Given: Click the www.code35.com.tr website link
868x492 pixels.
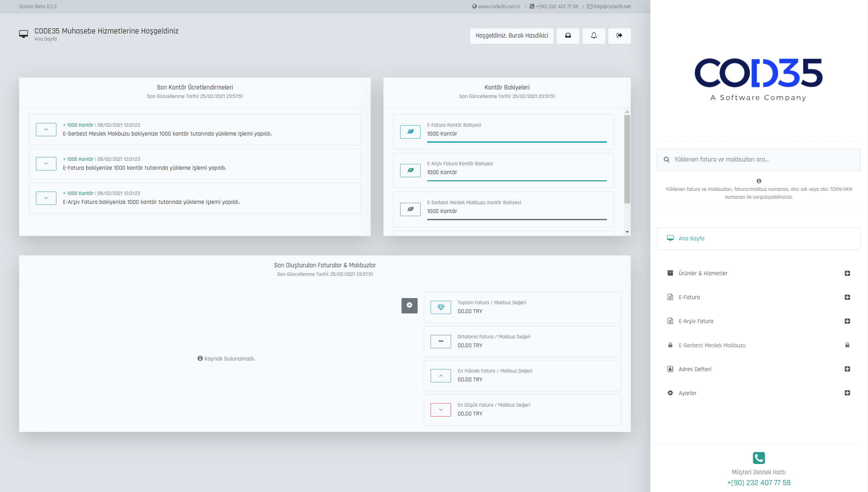Looking at the screenshot, I should (499, 6).
